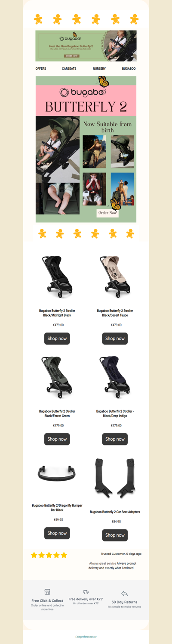Screen dimensions: 172x644
Task: Shop now for Black/Forest Green stroller
Action: click(57, 439)
